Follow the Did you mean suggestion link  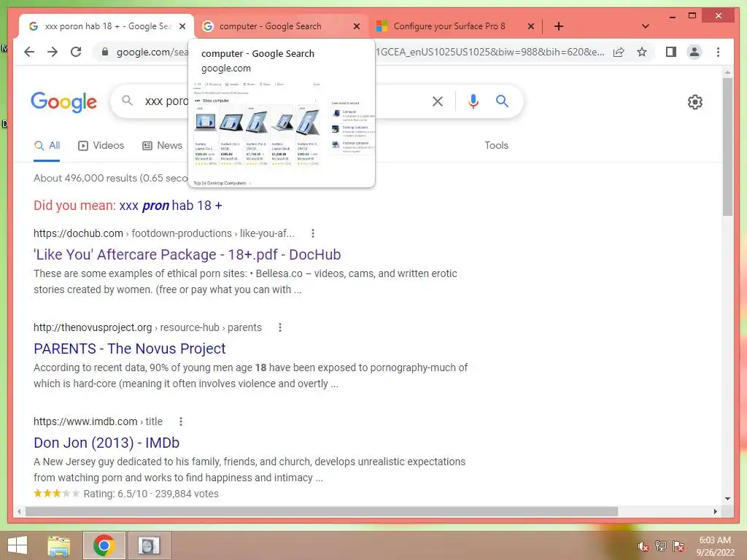click(171, 206)
